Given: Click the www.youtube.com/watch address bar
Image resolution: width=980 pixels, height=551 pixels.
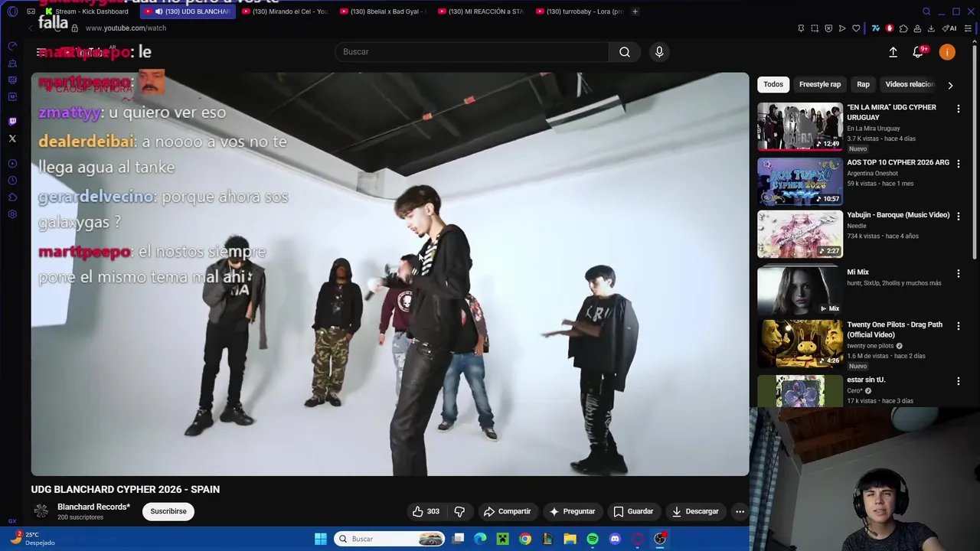Looking at the screenshot, I should point(126,28).
